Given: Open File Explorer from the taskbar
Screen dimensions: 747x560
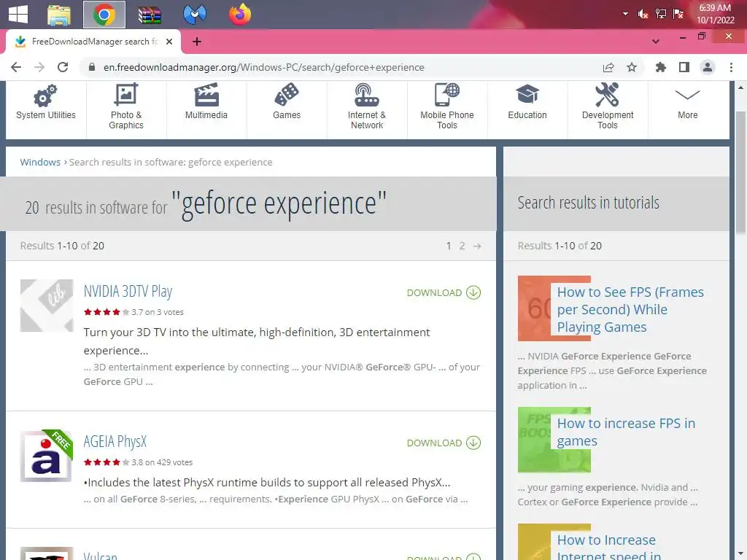Looking at the screenshot, I should [60, 15].
